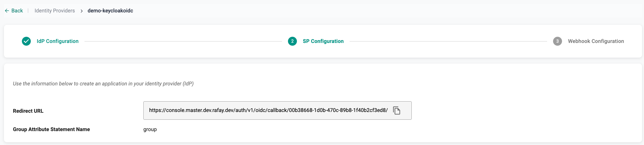Click the Group Attribute Statement Name label
644x145 pixels.
click(x=51, y=130)
